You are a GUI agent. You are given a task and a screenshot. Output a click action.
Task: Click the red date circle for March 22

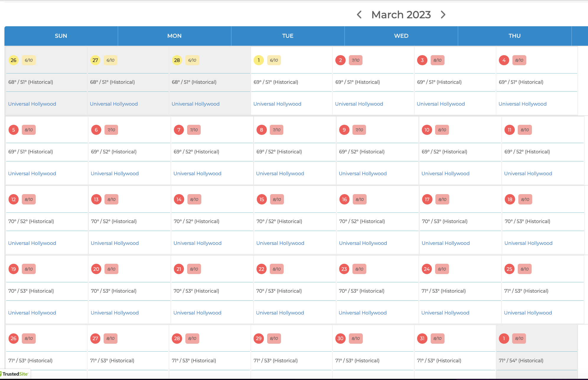click(x=262, y=269)
